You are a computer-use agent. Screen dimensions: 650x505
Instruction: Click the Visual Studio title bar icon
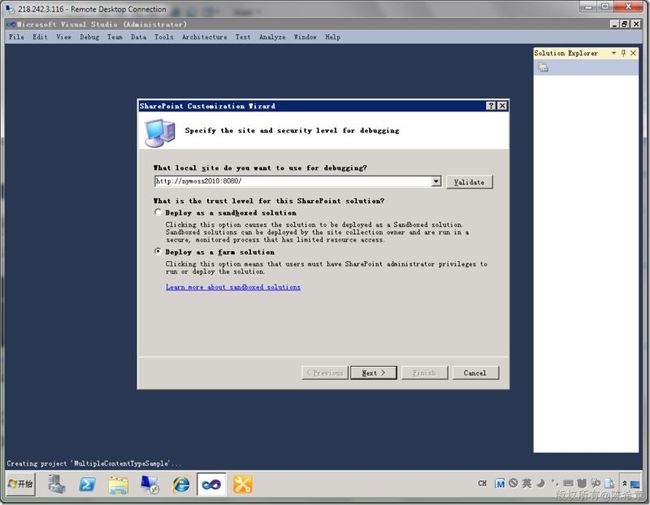coord(11,24)
